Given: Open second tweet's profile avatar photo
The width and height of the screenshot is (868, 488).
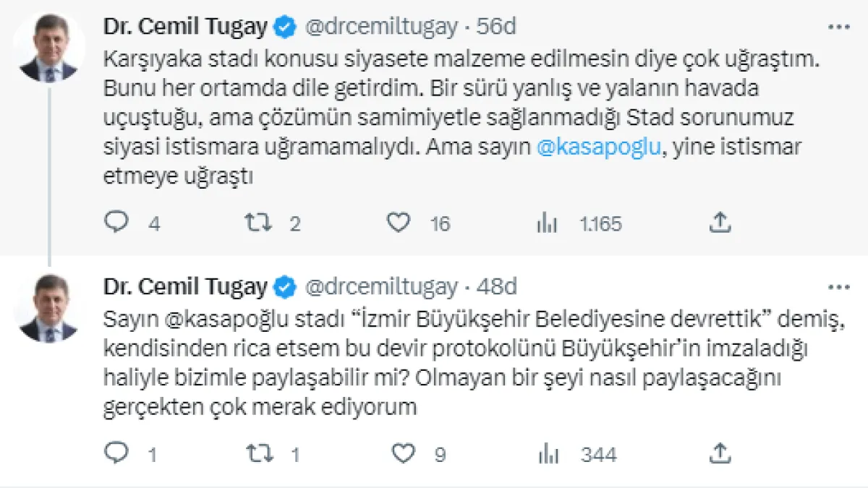Looking at the screenshot, I should (x=49, y=307).
